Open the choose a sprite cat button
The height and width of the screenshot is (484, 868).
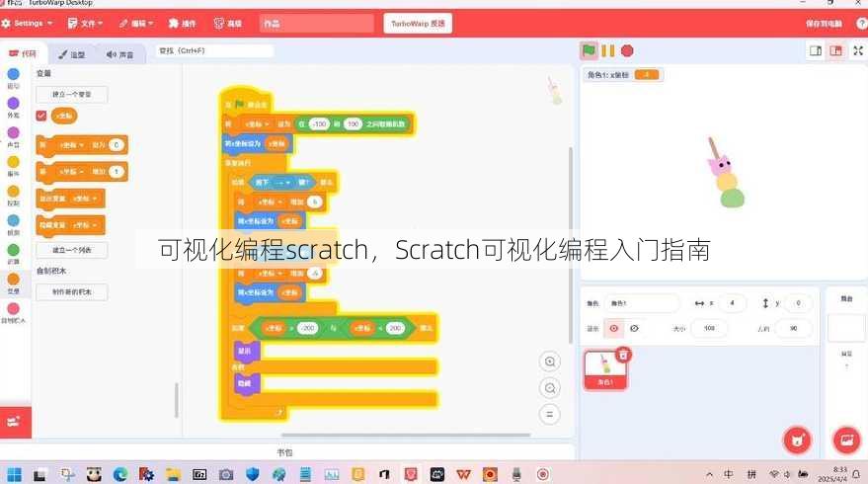(x=797, y=441)
